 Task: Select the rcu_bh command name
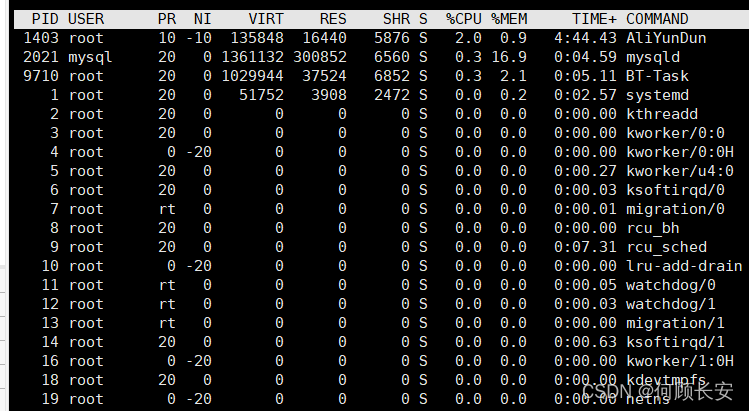pos(653,228)
